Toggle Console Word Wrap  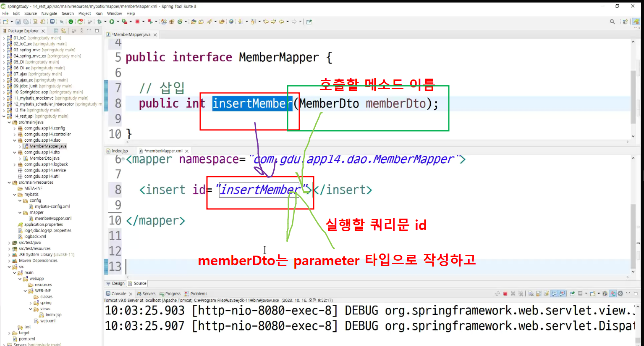coord(546,293)
